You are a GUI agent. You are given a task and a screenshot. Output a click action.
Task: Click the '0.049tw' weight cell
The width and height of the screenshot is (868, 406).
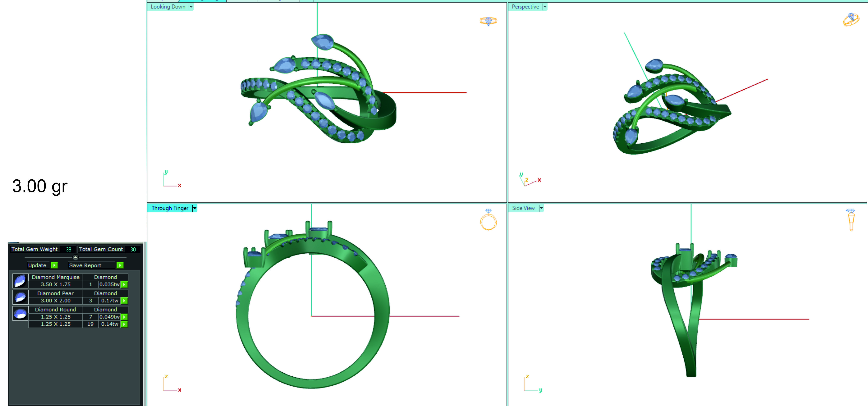tap(109, 317)
